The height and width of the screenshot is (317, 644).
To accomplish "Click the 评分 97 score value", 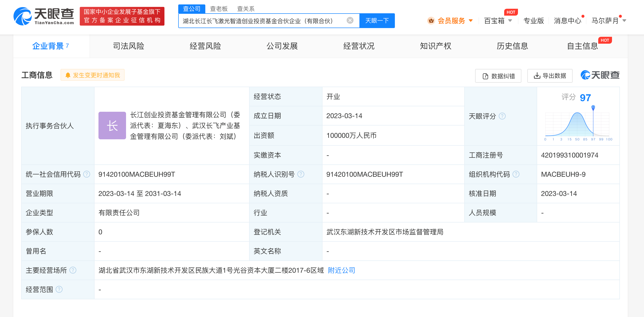I will coord(585,97).
